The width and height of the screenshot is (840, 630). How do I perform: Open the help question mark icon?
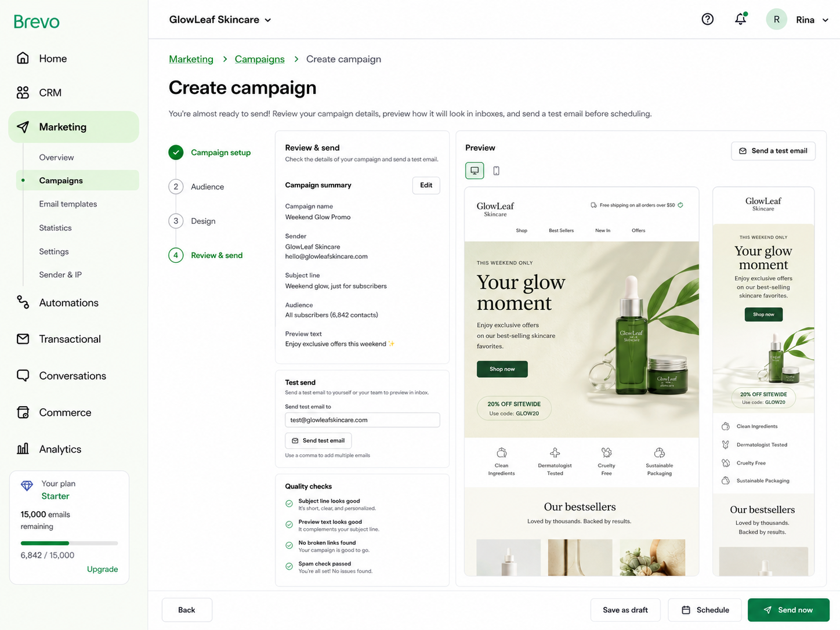click(708, 19)
